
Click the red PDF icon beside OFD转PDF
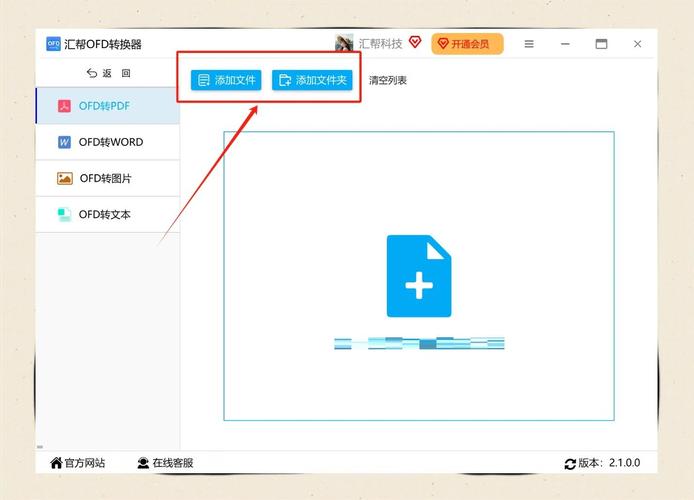[x=64, y=106]
